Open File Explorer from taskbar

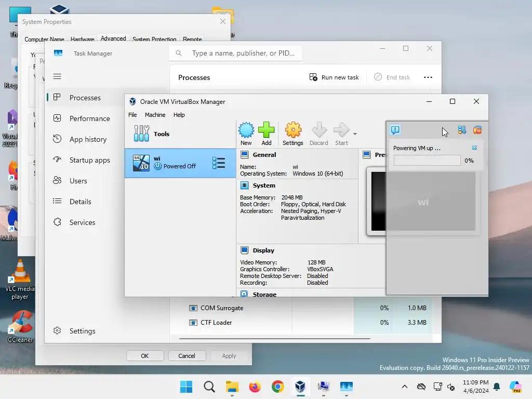click(x=232, y=387)
